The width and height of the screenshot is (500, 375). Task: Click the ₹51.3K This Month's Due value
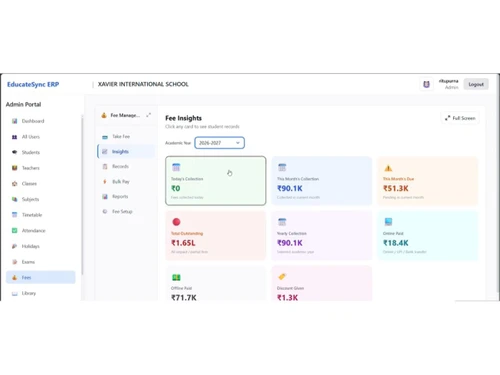pos(396,188)
